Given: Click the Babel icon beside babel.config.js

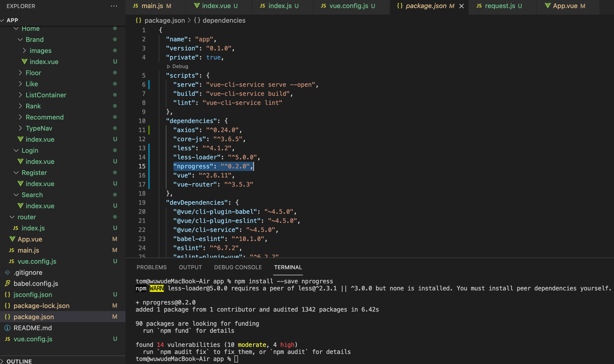Looking at the screenshot, I should (x=8, y=283).
